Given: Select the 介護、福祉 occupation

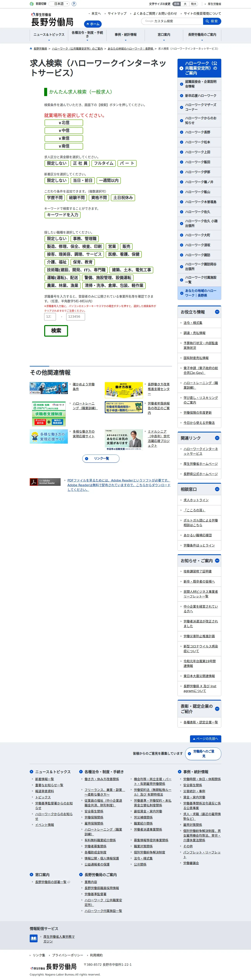Looking at the screenshot, I should [x=56, y=262].
